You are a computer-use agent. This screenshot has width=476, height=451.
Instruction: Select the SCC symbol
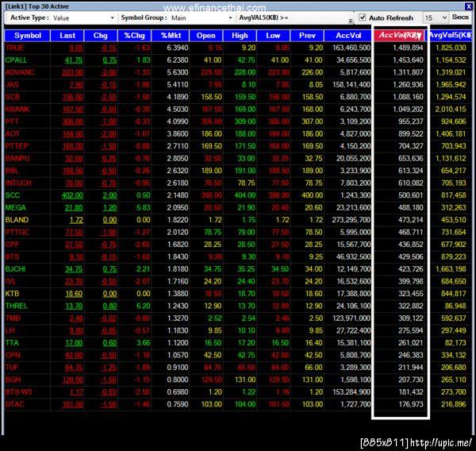[13, 195]
